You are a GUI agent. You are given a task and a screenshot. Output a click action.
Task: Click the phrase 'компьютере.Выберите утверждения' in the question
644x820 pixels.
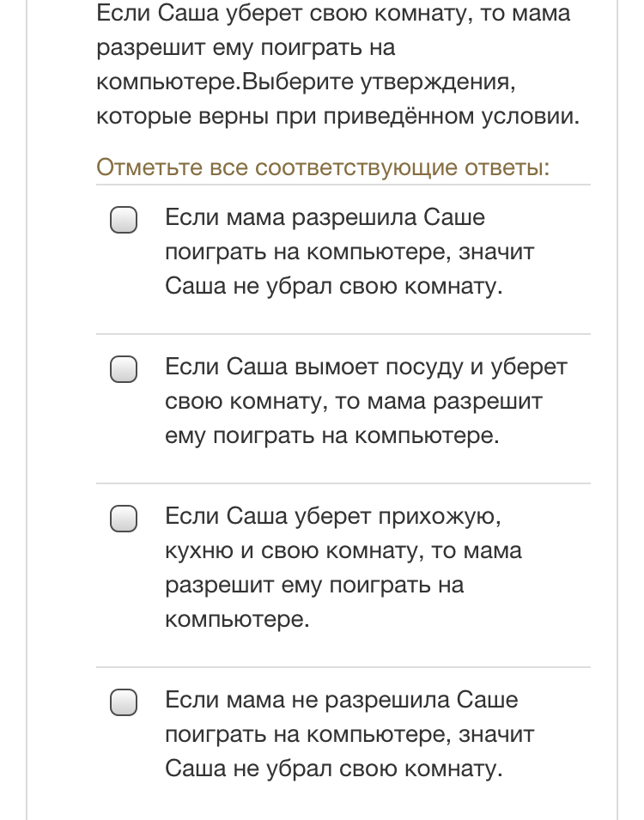point(309,82)
